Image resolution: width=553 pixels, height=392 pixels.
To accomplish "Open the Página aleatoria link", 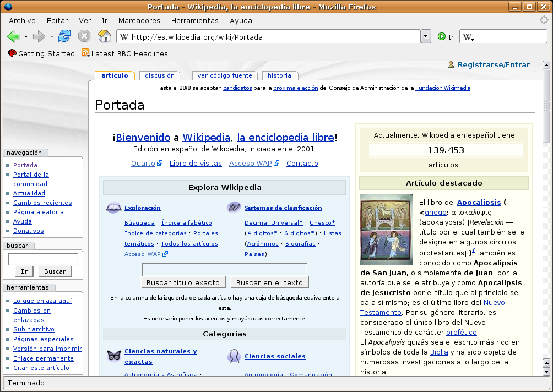I will pyautogui.click(x=39, y=212).
